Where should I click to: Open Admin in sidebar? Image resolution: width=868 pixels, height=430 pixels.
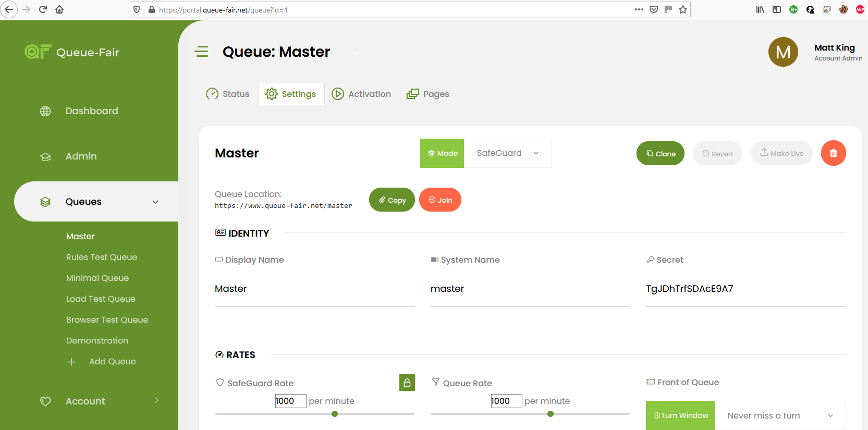pyautogui.click(x=81, y=156)
